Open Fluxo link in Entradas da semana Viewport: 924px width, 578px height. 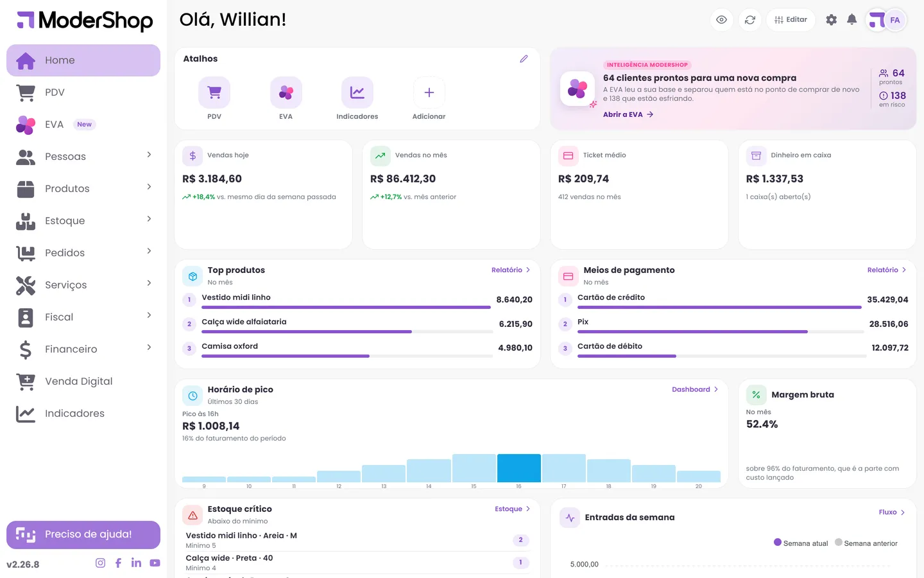[x=892, y=512]
